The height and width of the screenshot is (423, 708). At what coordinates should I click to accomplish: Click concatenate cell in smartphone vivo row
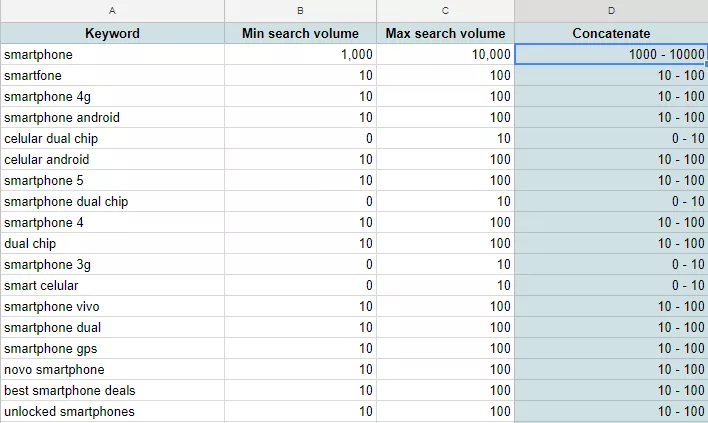[611, 307]
